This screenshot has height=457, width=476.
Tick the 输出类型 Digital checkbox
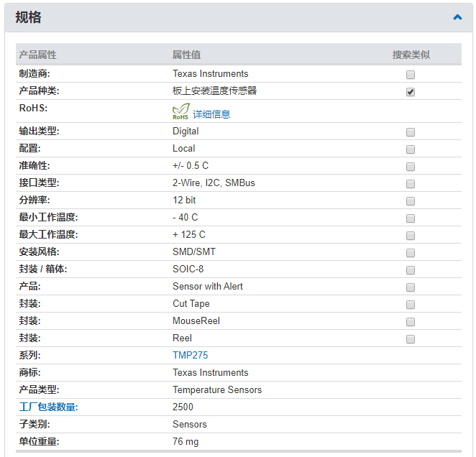[411, 132]
